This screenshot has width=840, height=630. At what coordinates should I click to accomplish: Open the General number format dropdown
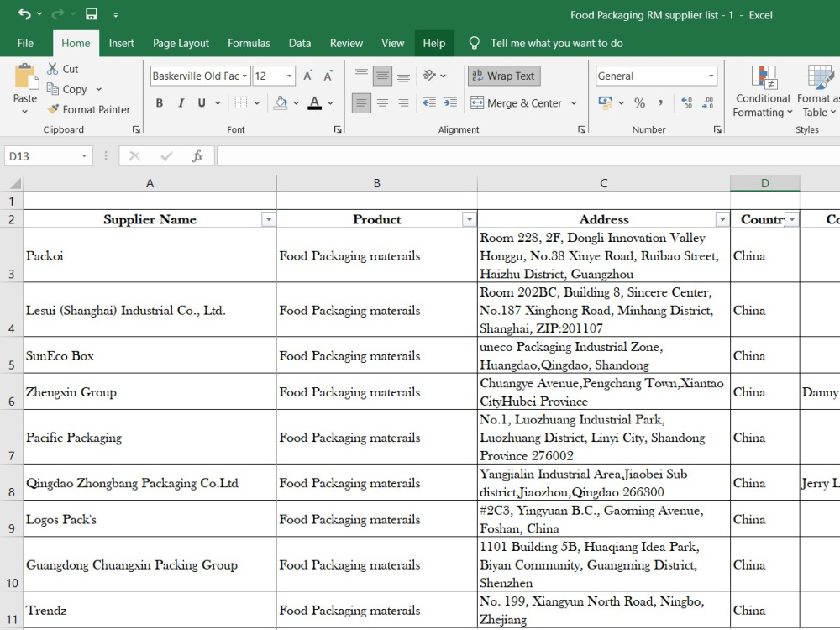coord(711,76)
